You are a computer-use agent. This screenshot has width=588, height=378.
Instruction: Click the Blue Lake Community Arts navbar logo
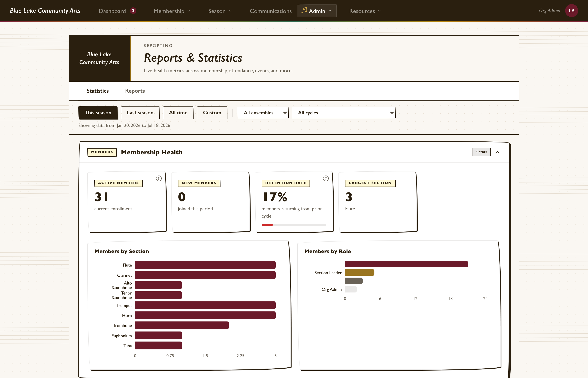[45, 11]
